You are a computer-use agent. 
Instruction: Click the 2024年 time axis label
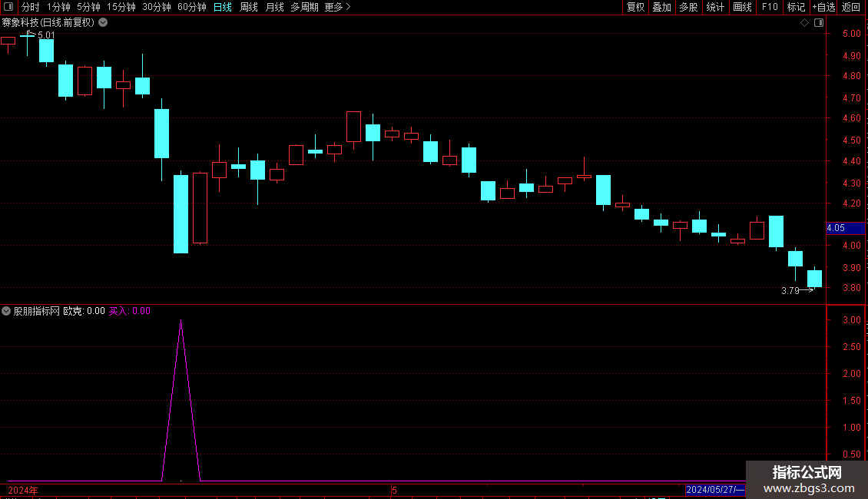[23, 490]
